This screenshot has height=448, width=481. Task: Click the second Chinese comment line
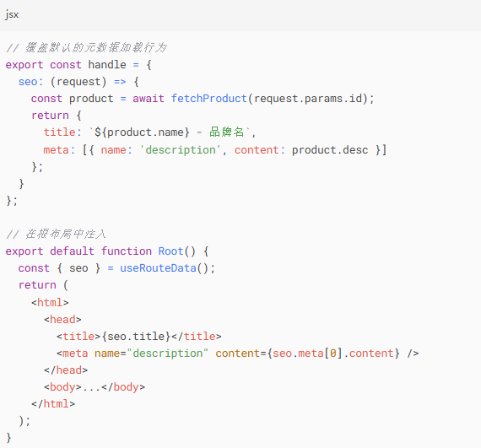(56, 235)
